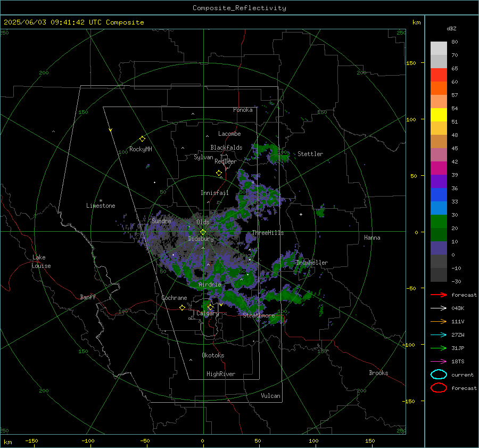Select the light gray 70–80 dBZ swatch
479x448 pixels.
click(439, 48)
